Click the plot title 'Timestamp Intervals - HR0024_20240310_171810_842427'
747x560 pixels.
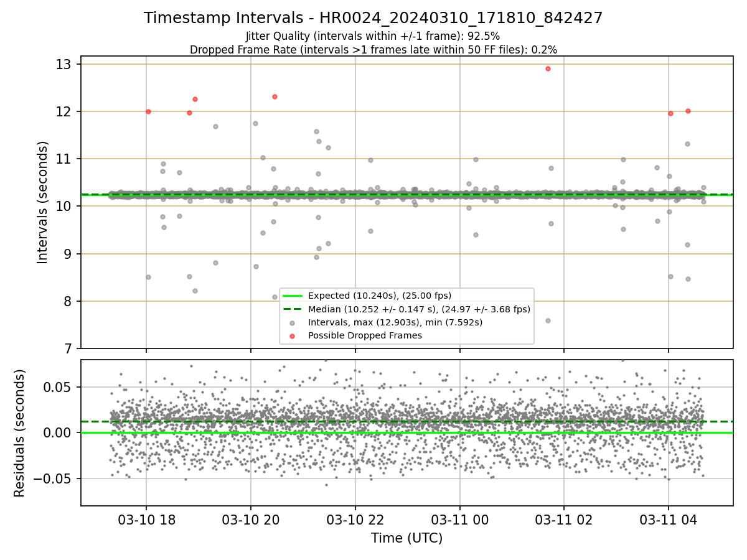pyautogui.click(x=373, y=18)
